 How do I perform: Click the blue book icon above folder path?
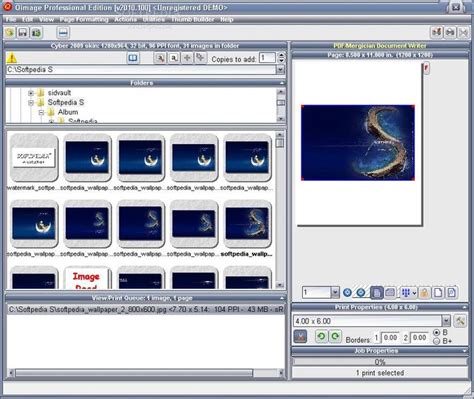pos(133,58)
